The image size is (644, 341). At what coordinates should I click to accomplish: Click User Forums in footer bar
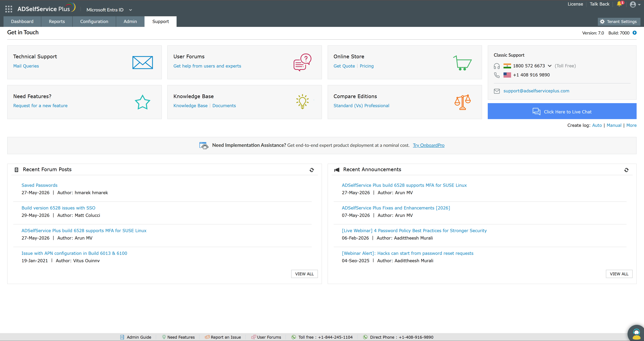click(x=266, y=337)
